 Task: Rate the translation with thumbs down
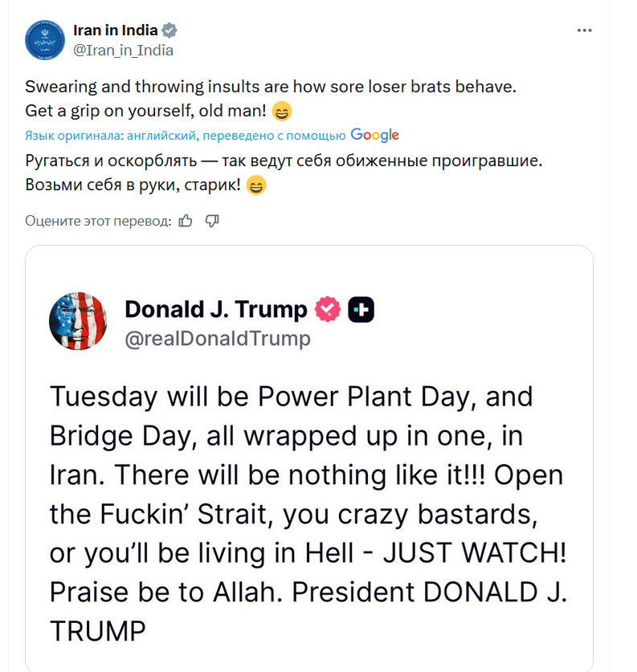[x=212, y=221]
